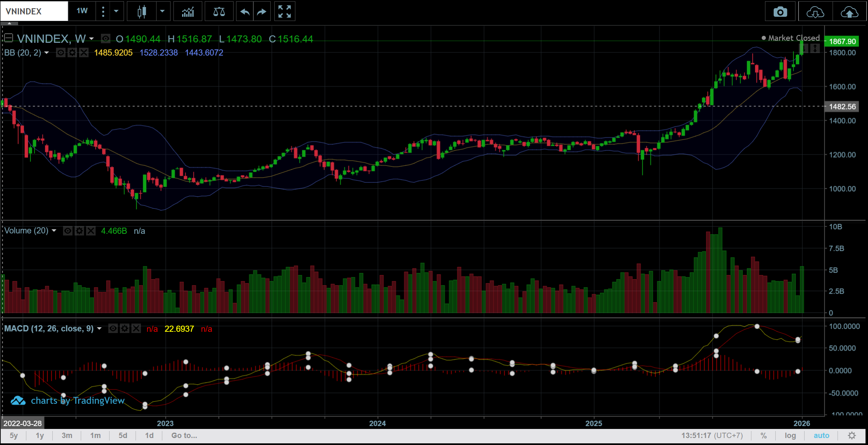Click the cloud download icon

click(x=815, y=12)
